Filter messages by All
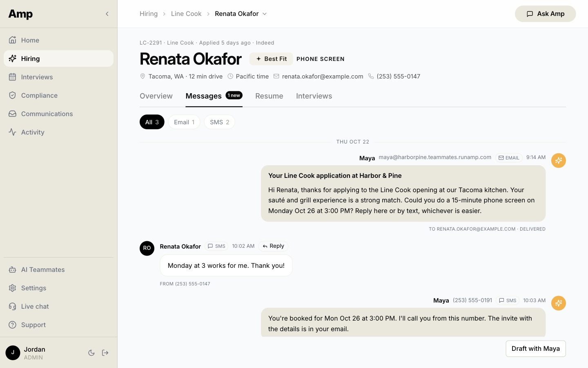588x368 pixels. (152, 122)
